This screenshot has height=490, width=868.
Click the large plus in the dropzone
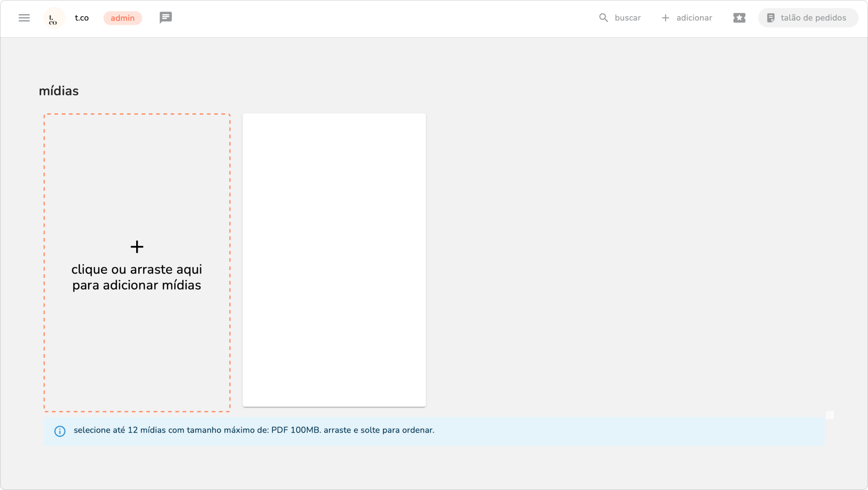coord(137,247)
